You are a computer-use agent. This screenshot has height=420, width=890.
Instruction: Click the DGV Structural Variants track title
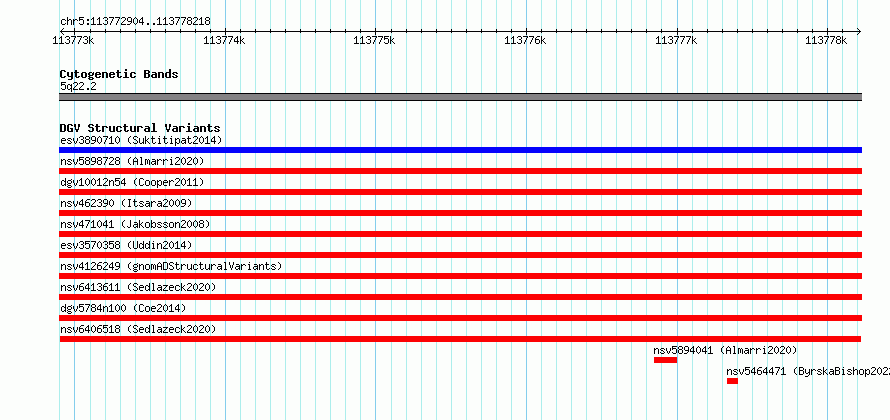point(140,128)
